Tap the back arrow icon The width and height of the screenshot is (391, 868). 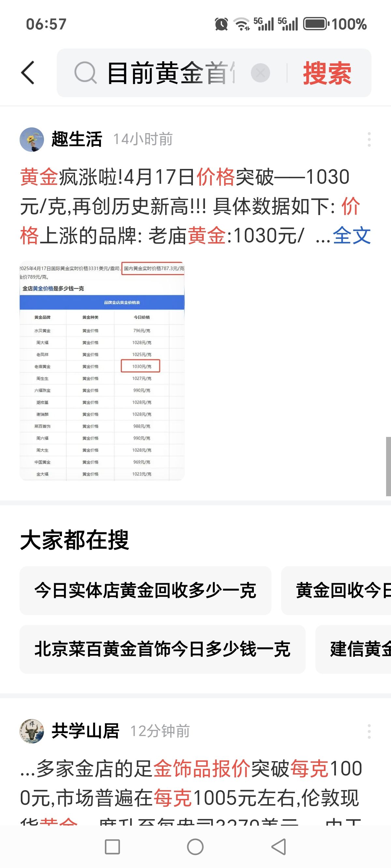[28, 72]
